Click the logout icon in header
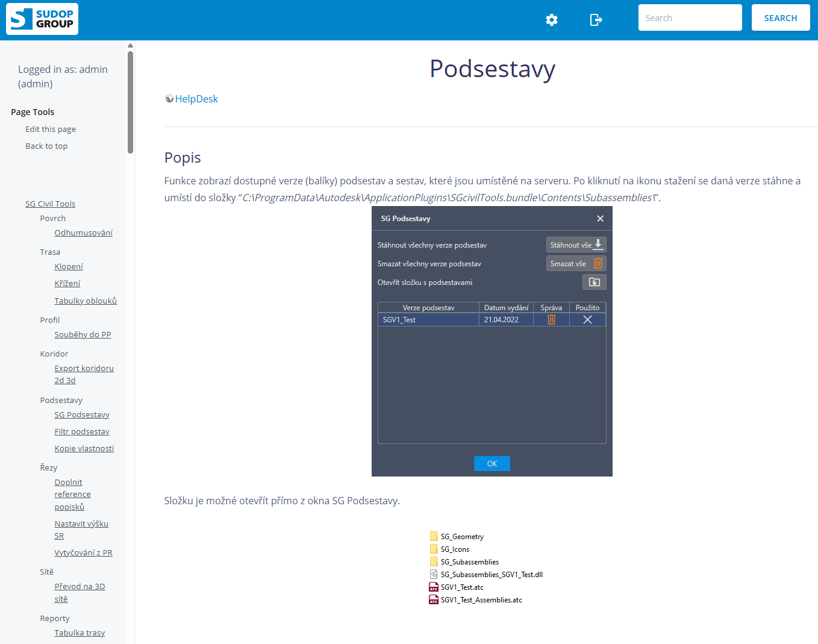This screenshot has width=818, height=644. [596, 20]
